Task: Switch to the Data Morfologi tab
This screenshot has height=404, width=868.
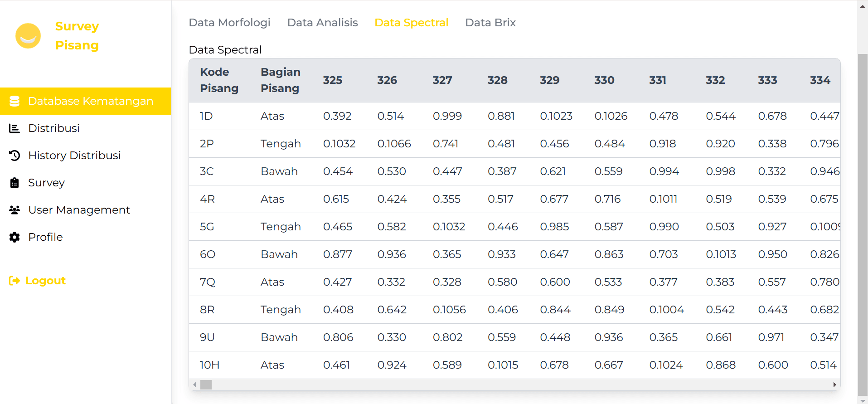Action: tap(229, 23)
